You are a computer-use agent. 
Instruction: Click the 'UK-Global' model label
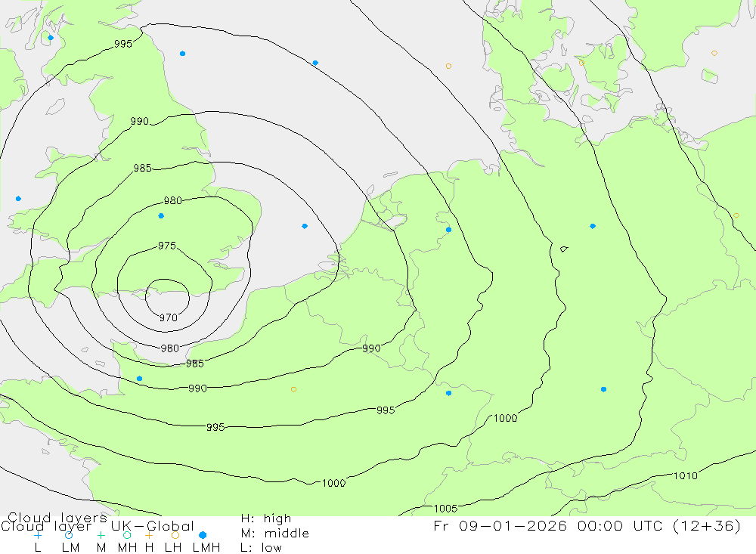153,526
